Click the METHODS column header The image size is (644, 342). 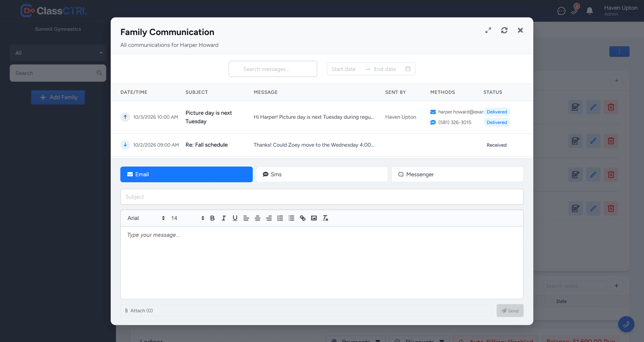click(442, 92)
